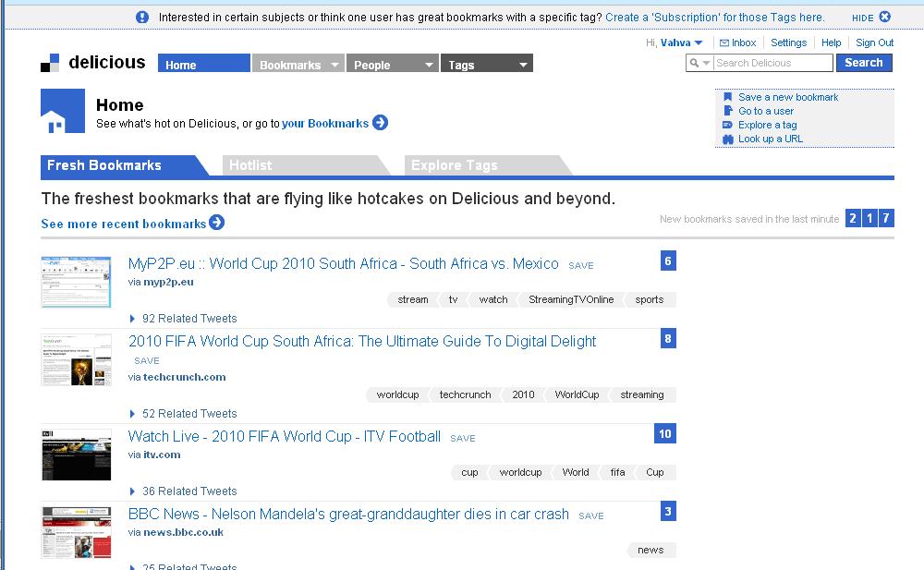Screen dimensions: 924x570
Task: Click arrow icon next to your Bookmarks
Action: click(x=380, y=123)
